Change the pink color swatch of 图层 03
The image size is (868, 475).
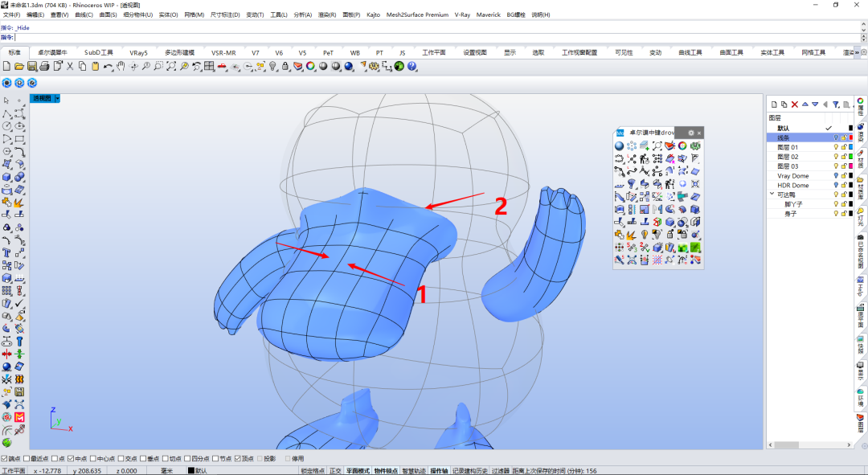(x=851, y=166)
